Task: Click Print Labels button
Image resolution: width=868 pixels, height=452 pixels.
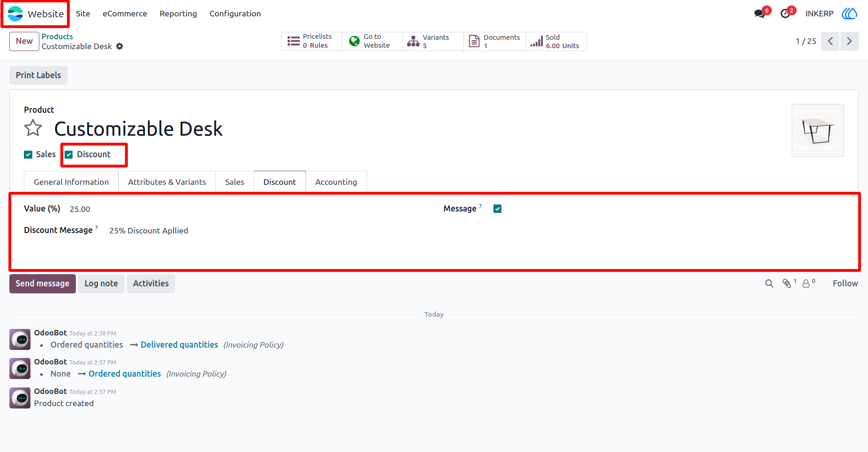Action: [38, 75]
